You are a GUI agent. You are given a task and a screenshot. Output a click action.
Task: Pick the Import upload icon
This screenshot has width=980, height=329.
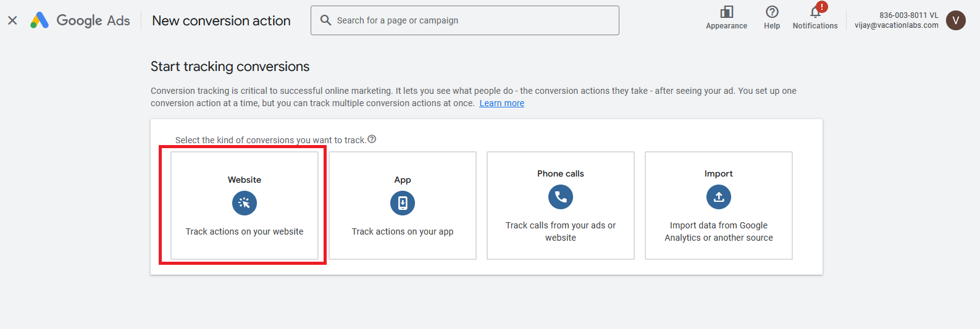pos(719,197)
